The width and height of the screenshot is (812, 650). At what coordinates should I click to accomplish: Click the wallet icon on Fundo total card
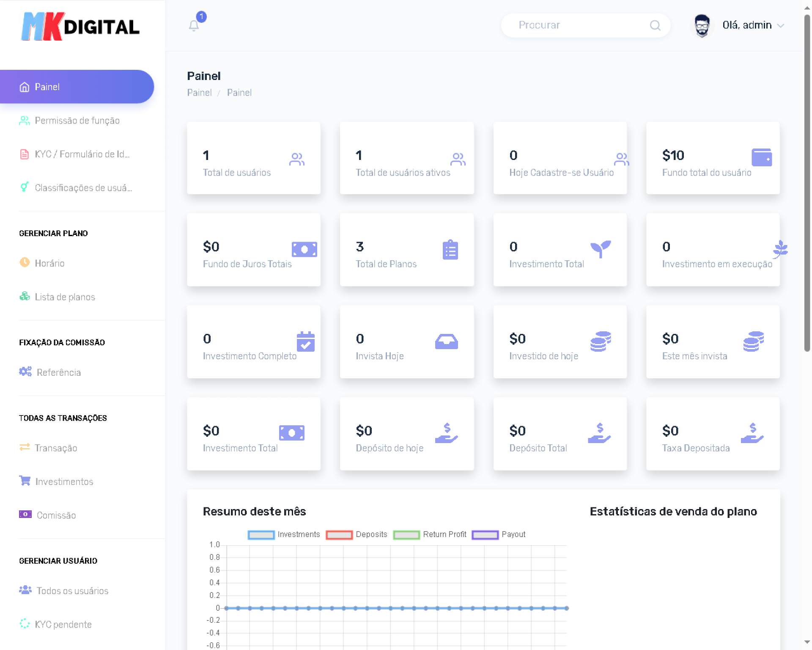point(761,157)
